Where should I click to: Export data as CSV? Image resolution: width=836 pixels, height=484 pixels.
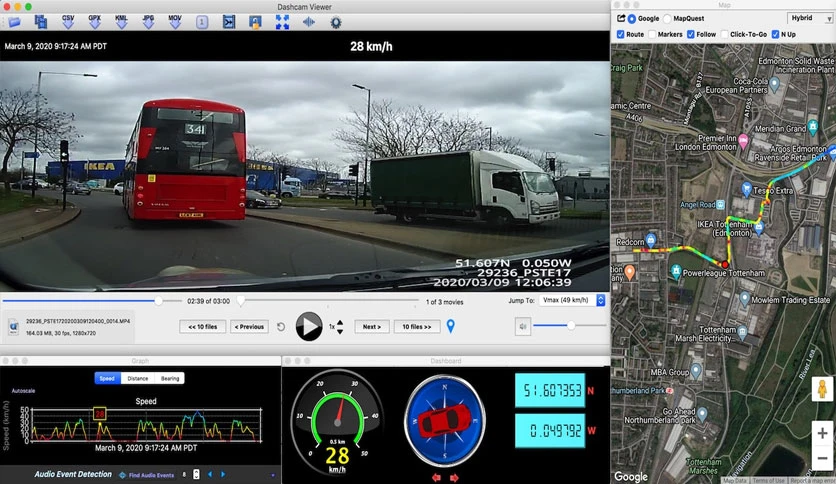[x=68, y=22]
